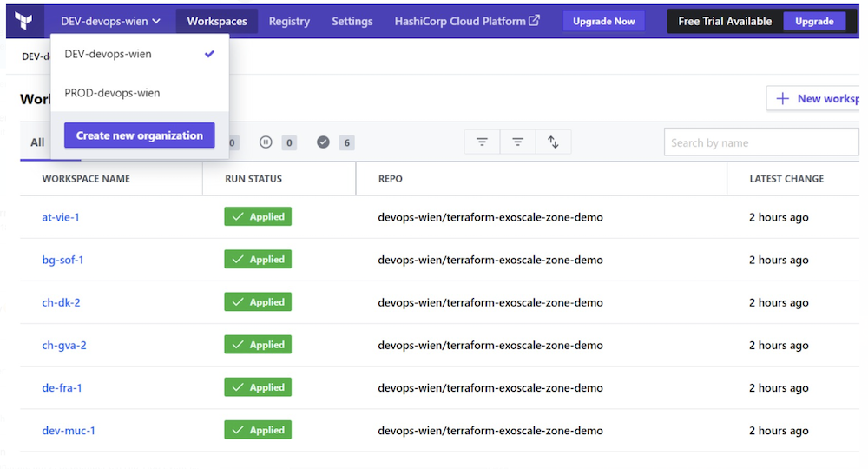Sort by WORKSPACE NAME column header
The height and width of the screenshot is (469, 868).
86,178
